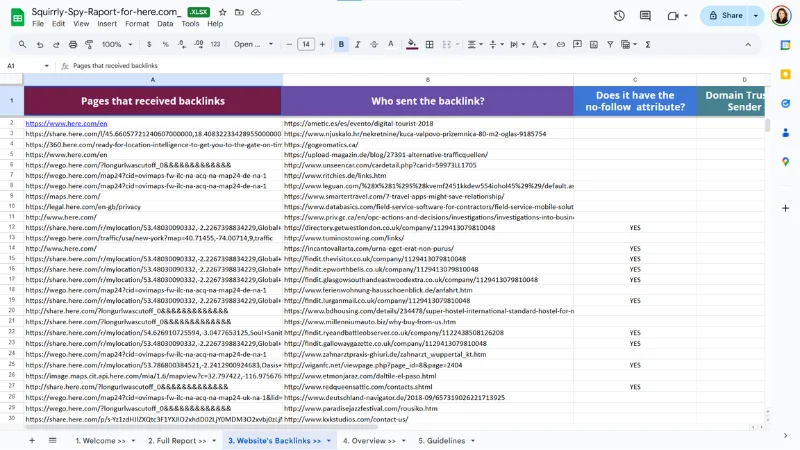Click the Print icon

pyautogui.click(x=73, y=44)
